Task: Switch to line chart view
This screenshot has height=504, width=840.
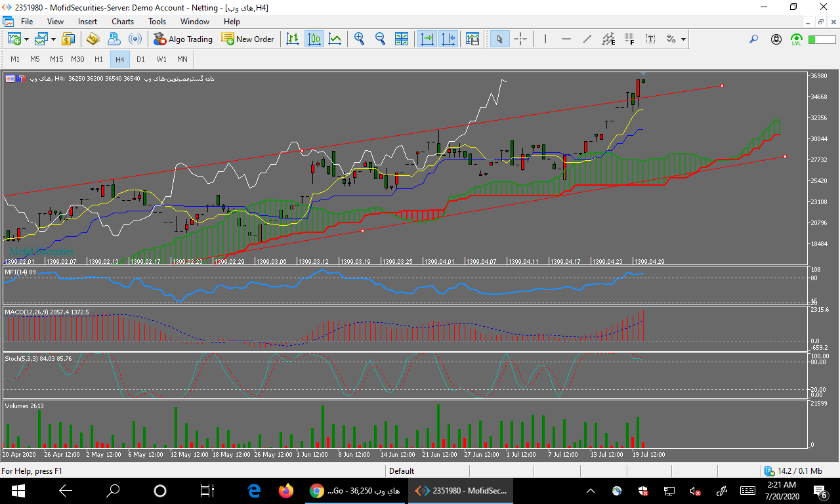Action: pos(335,39)
